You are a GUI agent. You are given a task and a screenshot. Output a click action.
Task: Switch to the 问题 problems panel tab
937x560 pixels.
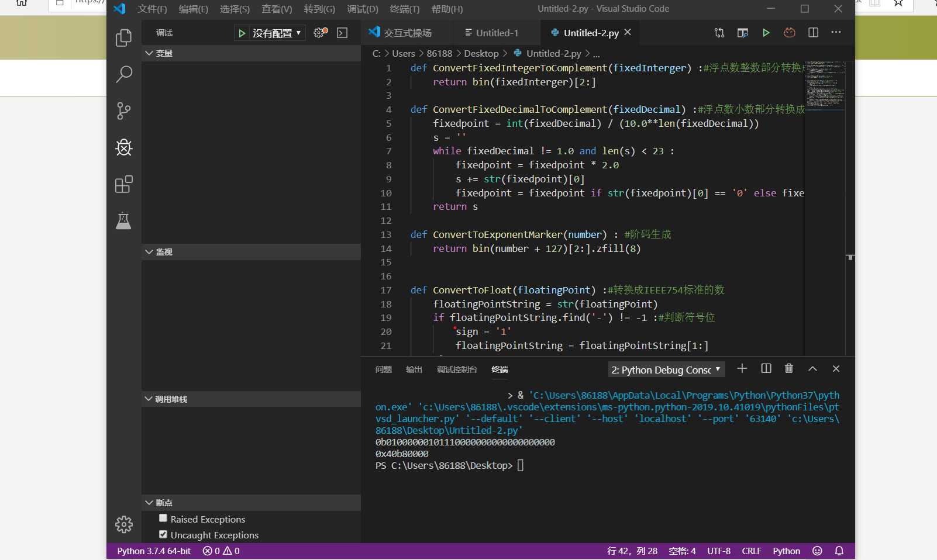(x=384, y=369)
